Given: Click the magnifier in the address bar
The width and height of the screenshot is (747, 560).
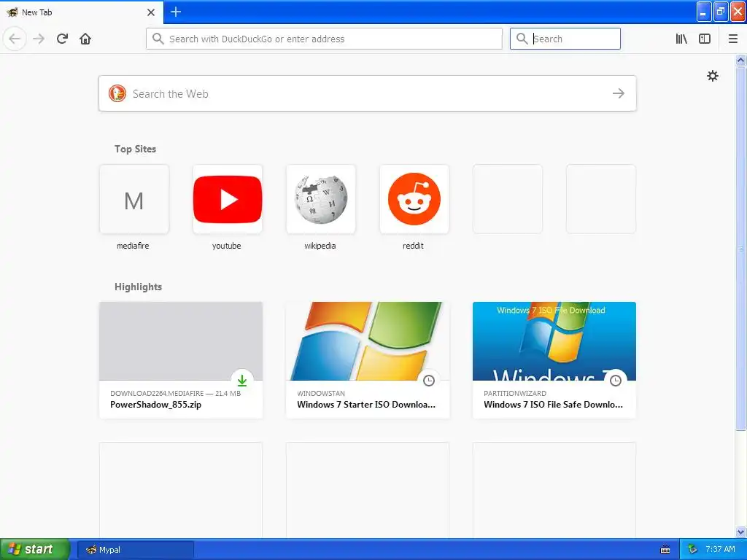Looking at the screenshot, I should (158, 39).
